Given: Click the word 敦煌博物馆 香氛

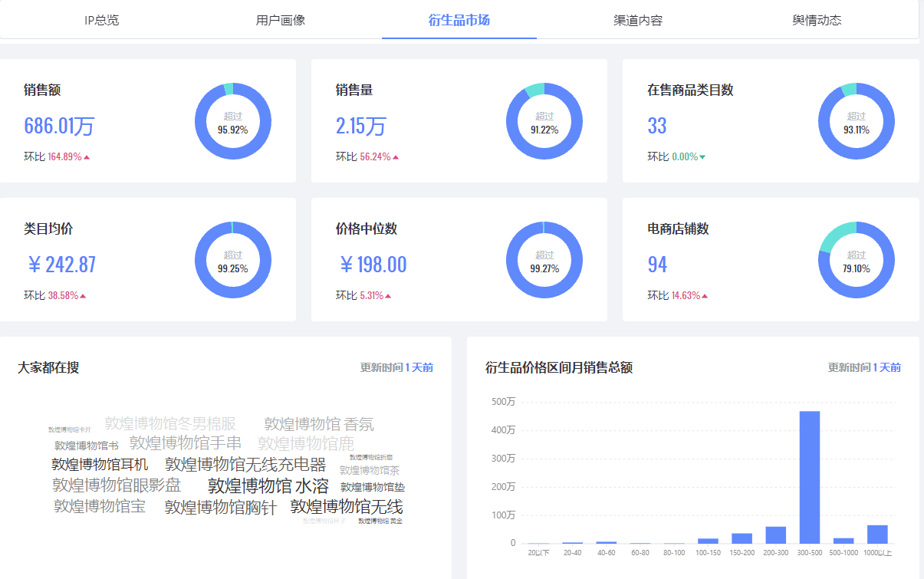Looking at the screenshot, I should (319, 424).
